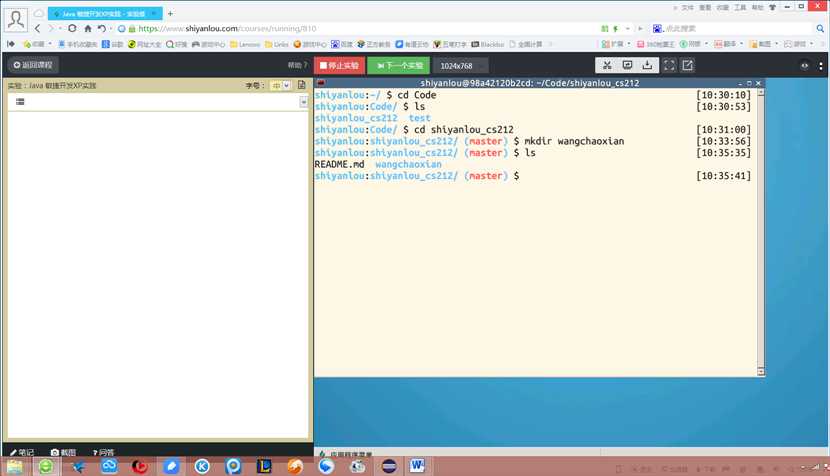Click the document icon beside font size

click(x=302, y=85)
